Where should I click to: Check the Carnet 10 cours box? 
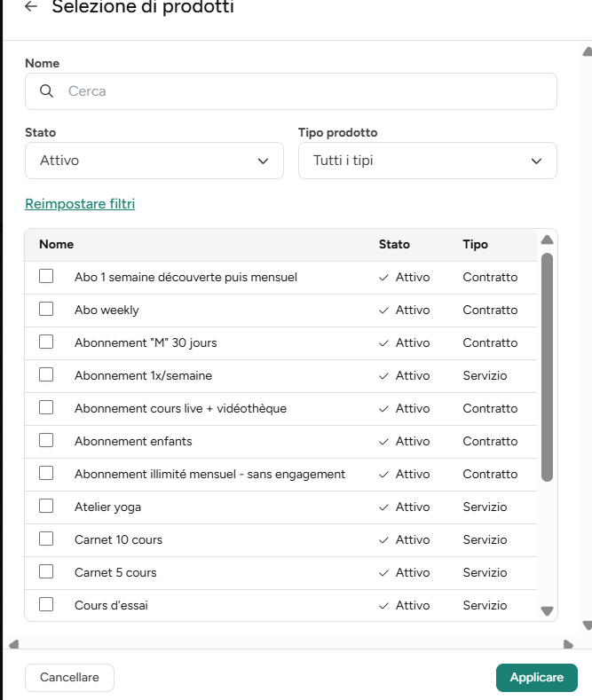46,539
